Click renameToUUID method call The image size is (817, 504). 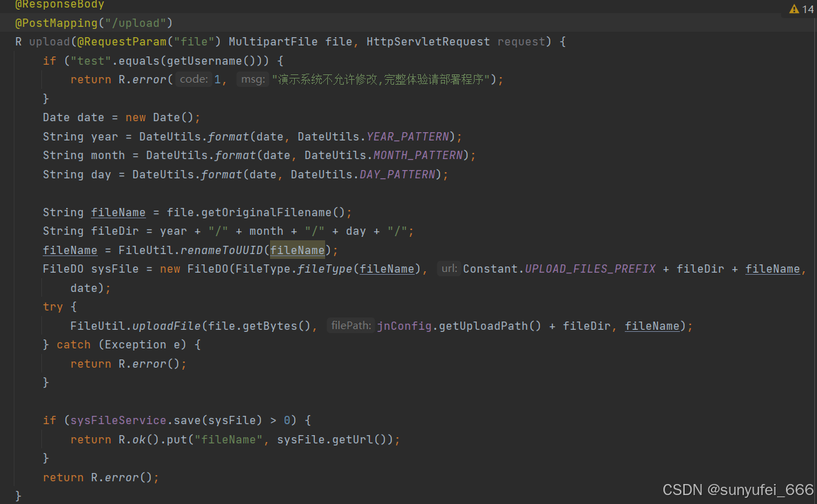(x=221, y=251)
